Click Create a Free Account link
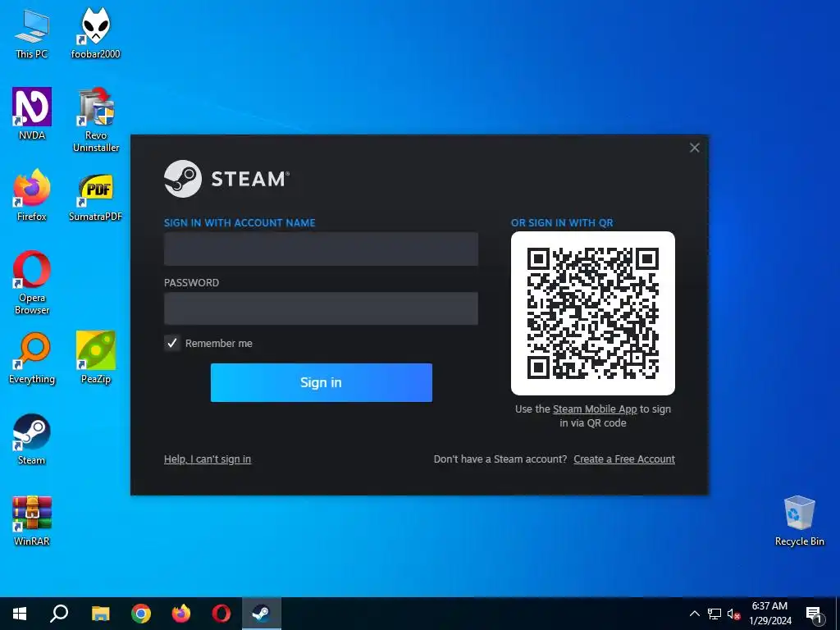Viewport: 840px width, 630px height. (624, 459)
